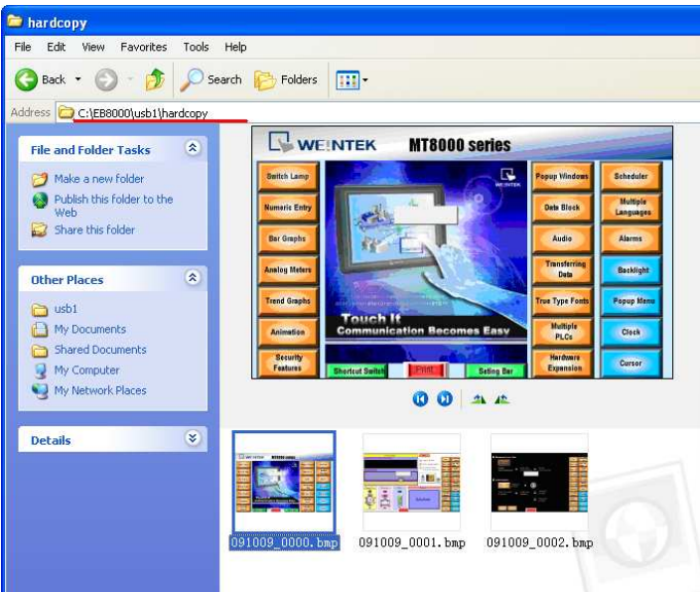The image size is (700, 592).
Task: Click Share this folder
Action: coord(94,229)
